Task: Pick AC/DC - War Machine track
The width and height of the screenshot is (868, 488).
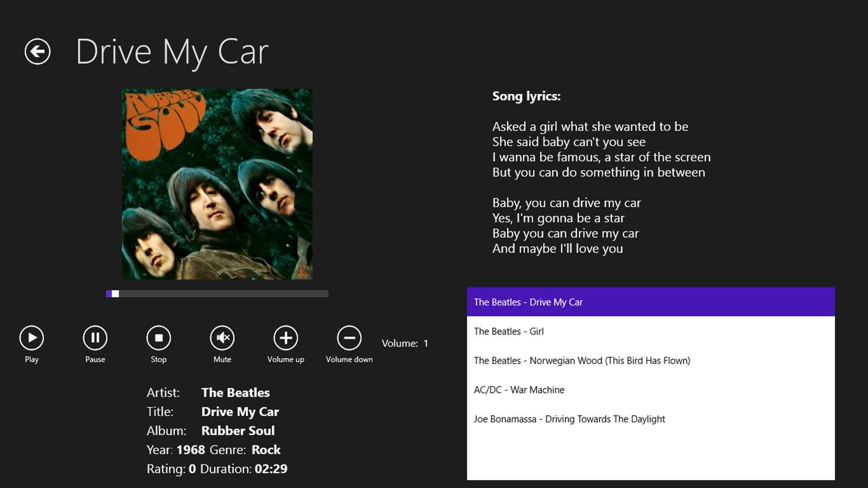Action: tap(519, 390)
